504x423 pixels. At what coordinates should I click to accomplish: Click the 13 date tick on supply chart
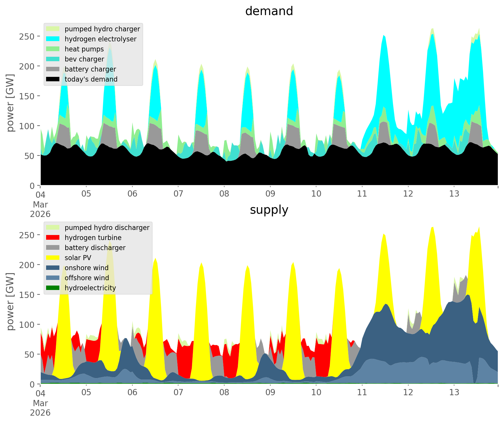click(454, 393)
